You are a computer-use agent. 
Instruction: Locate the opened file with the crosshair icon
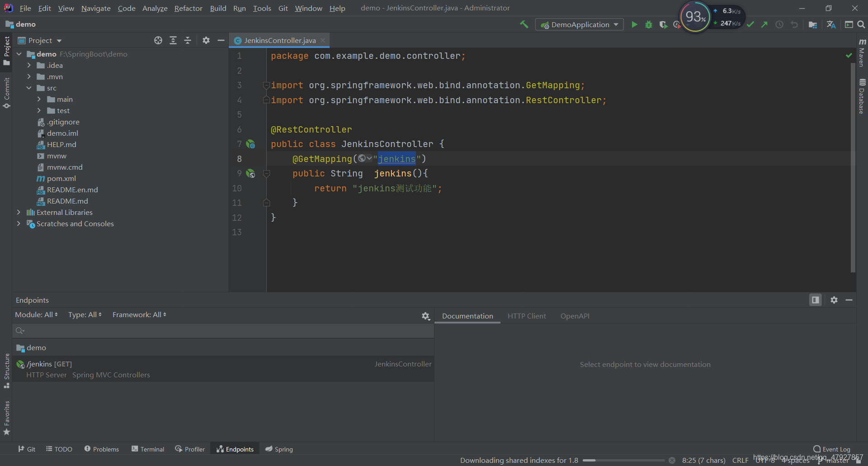[158, 40]
